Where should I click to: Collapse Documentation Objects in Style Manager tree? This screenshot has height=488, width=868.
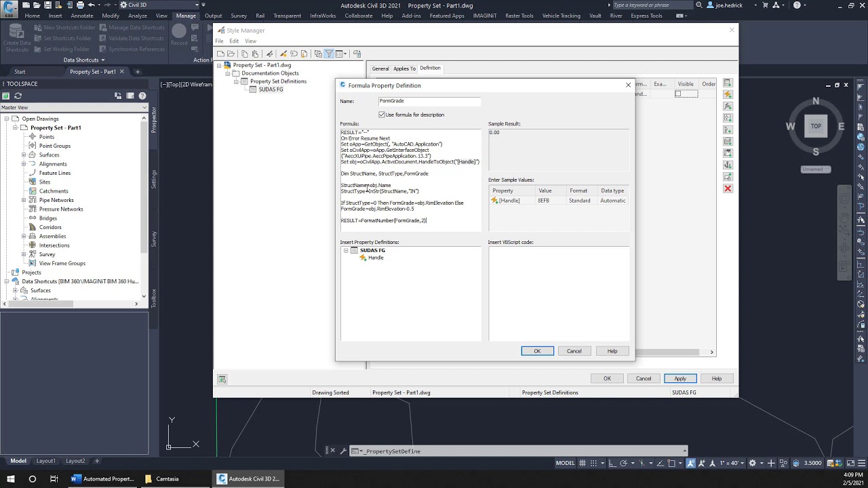tap(228, 73)
